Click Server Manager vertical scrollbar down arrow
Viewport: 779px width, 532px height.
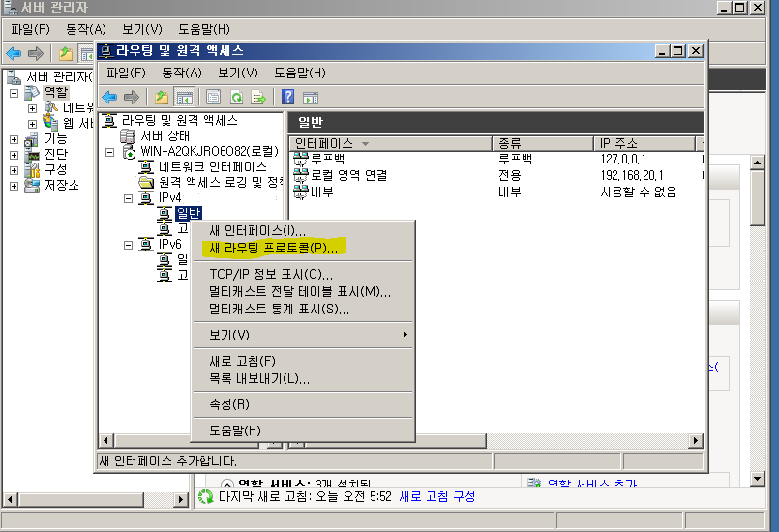(x=757, y=479)
